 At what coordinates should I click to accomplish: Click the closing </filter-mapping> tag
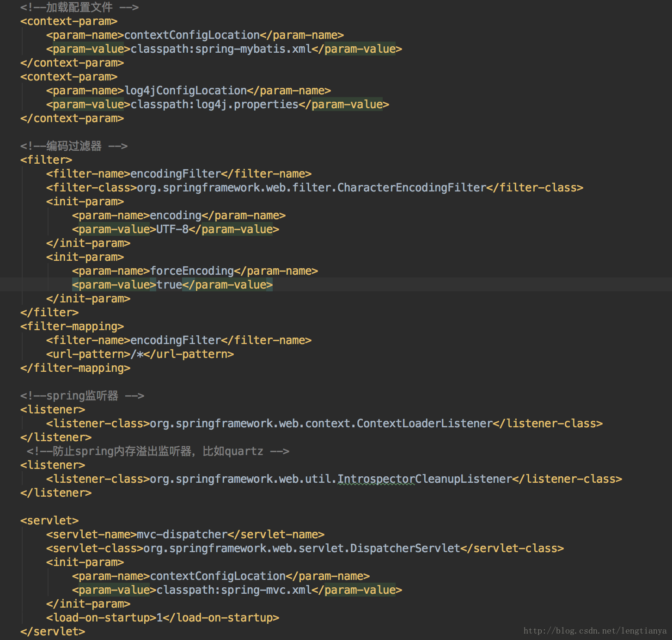pos(75,368)
